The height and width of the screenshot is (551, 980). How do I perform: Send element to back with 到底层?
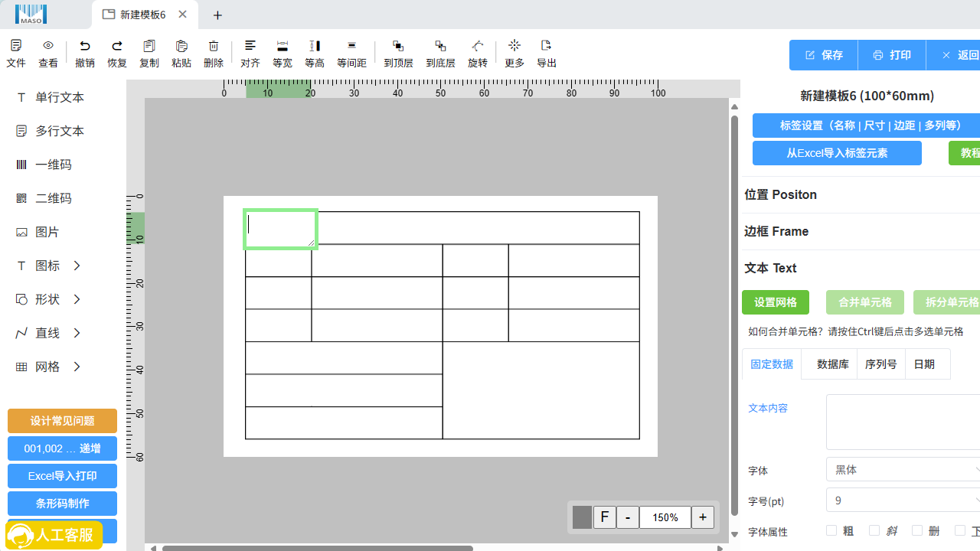click(440, 46)
